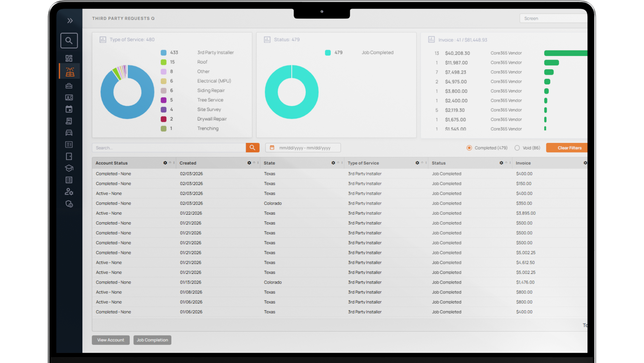Open Account Status column settings gear
644x363 pixels.
click(x=165, y=163)
